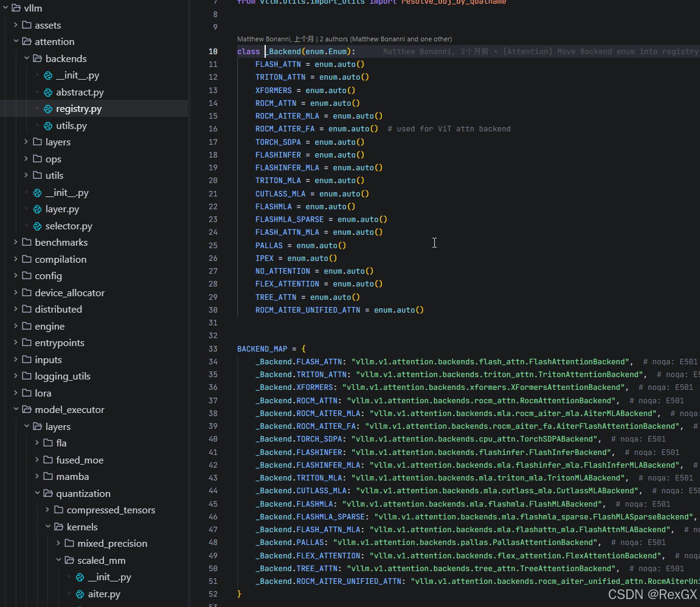Click the Python icon beside aiter.py
The image size is (700, 607).
tap(80, 594)
